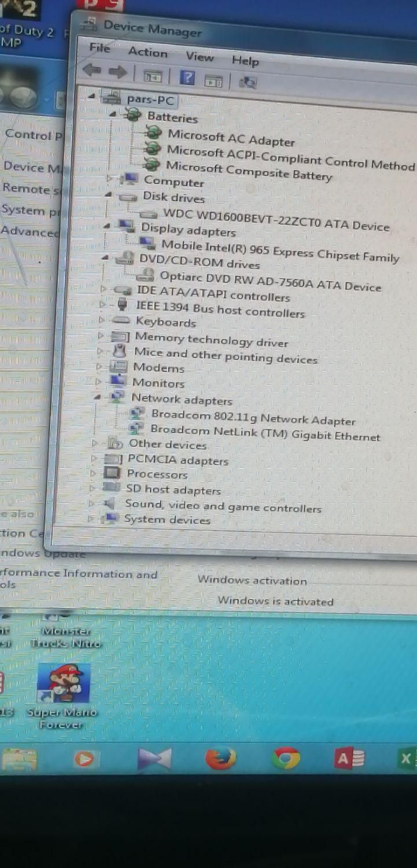Click the Back arrow in Device Manager toolbar
417x868 pixels.
coord(93,71)
